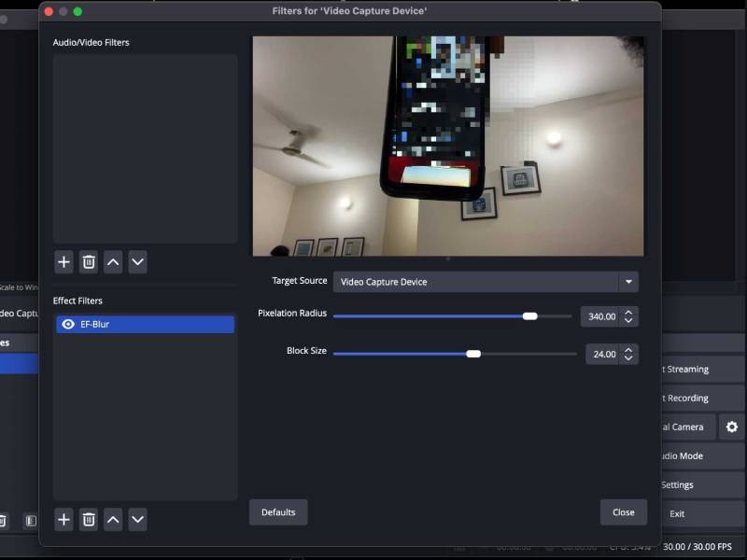Image resolution: width=747 pixels, height=560 pixels.
Task: Close the filters dialog
Action: 623,511
